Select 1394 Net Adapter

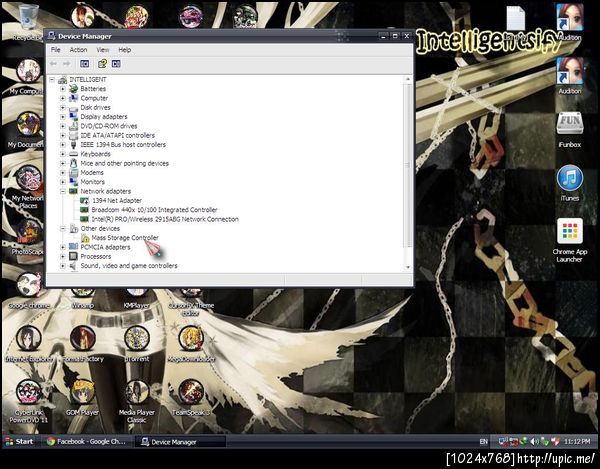(117, 200)
